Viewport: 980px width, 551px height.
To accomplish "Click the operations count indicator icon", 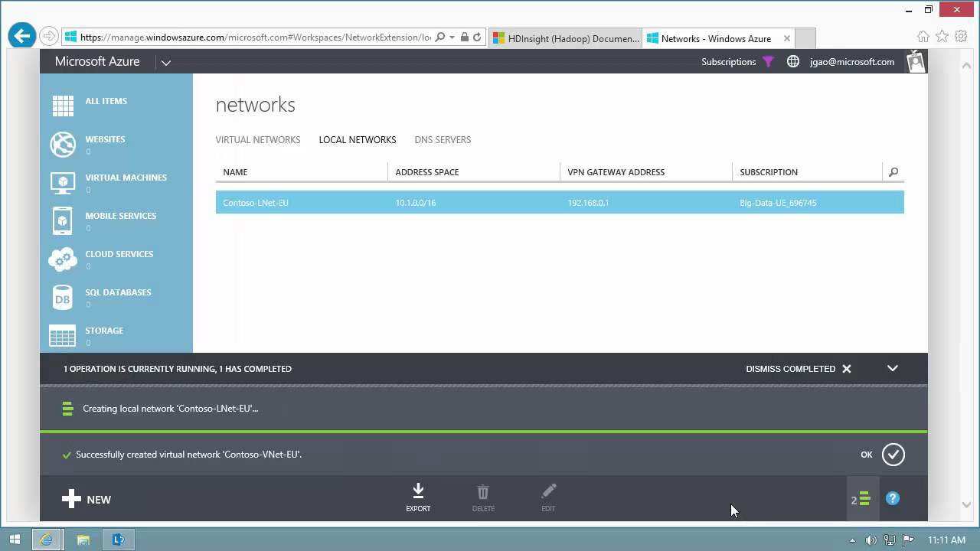I will pyautogui.click(x=861, y=500).
